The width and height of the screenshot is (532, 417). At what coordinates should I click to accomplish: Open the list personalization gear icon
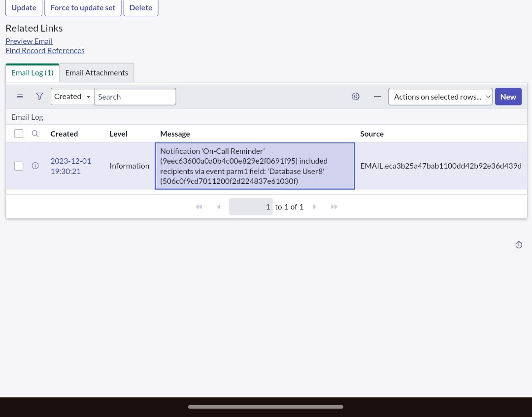tap(355, 96)
